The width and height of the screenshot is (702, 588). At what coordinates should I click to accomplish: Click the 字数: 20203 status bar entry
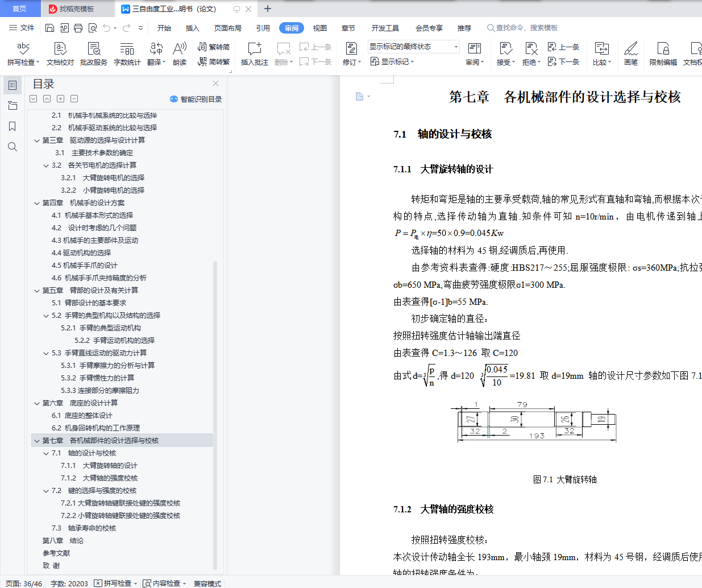[x=69, y=583]
